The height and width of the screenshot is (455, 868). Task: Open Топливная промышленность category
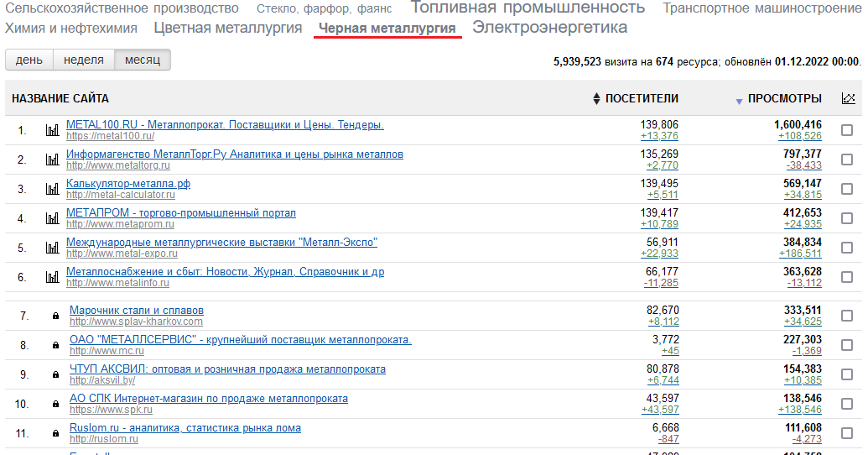528,8
